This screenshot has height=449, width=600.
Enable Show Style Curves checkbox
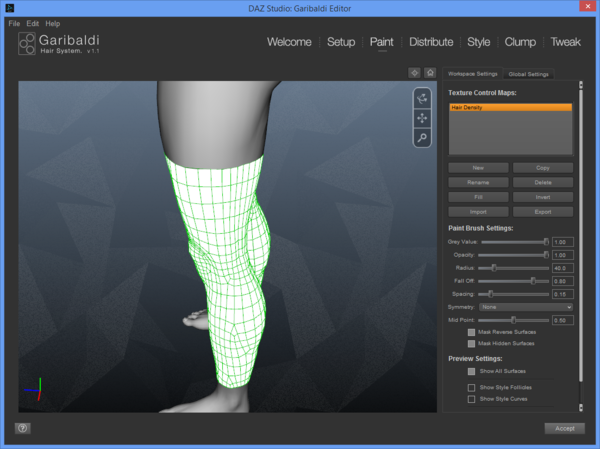coord(471,399)
